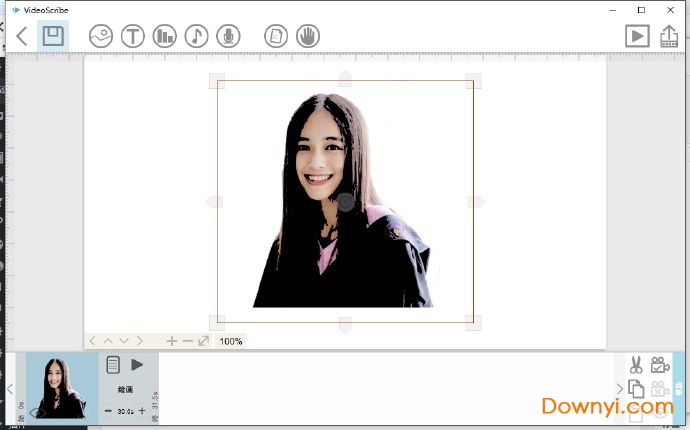Click the top-left resize handle of image
The image size is (690, 430).
point(217,81)
